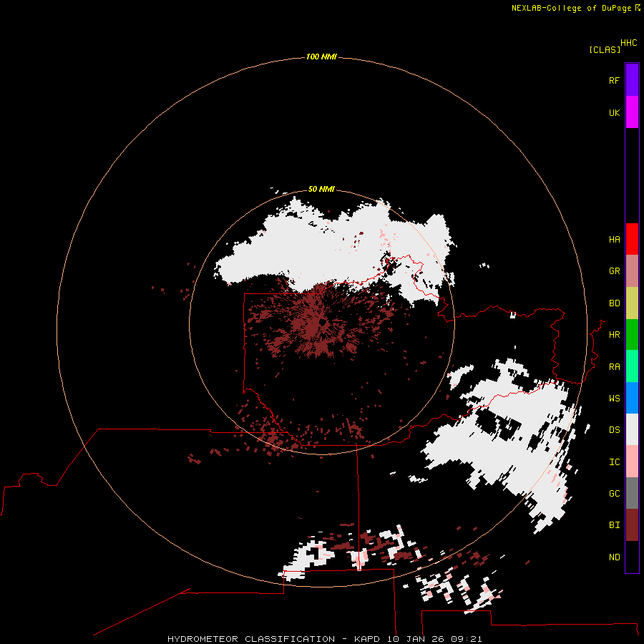The width and height of the screenshot is (644, 644).
Task: Pick the HR green legend swatch
Action: click(x=632, y=335)
